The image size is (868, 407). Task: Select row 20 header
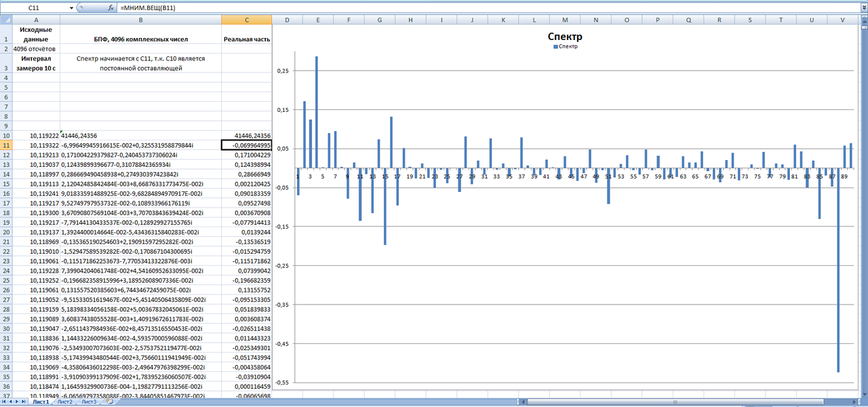pos(6,232)
